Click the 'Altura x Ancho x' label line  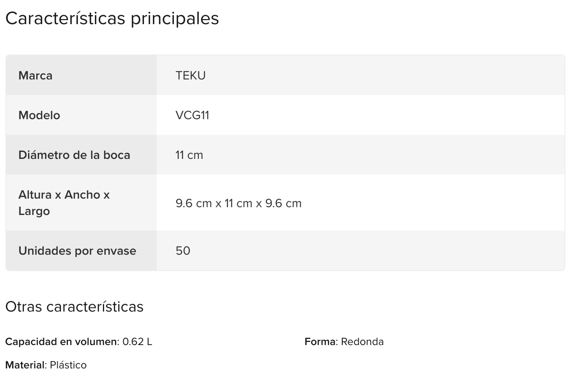point(64,195)
